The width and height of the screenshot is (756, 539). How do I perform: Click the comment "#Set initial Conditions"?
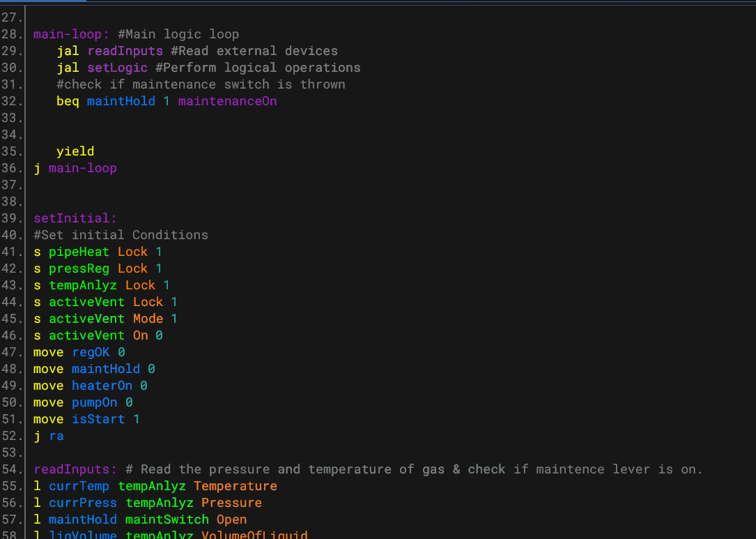coord(121,235)
